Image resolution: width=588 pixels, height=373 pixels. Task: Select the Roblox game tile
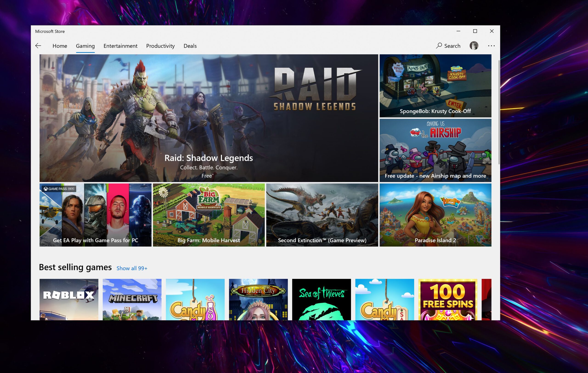click(69, 299)
